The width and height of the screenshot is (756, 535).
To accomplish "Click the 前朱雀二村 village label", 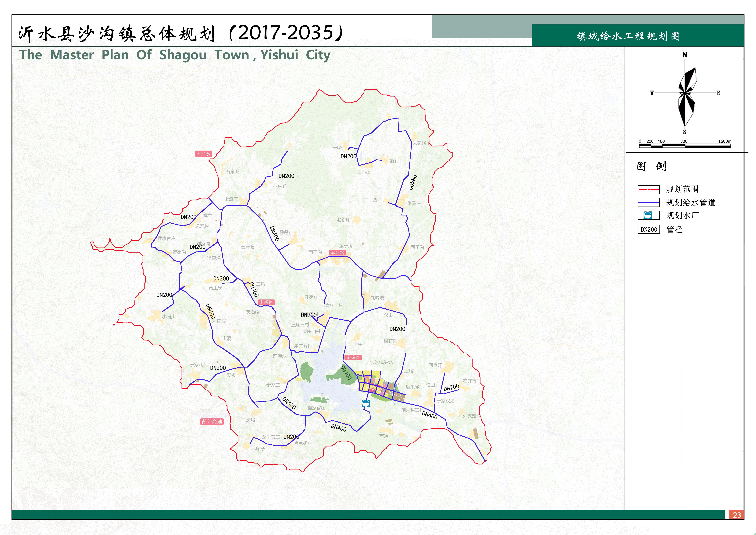I will [x=413, y=410].
